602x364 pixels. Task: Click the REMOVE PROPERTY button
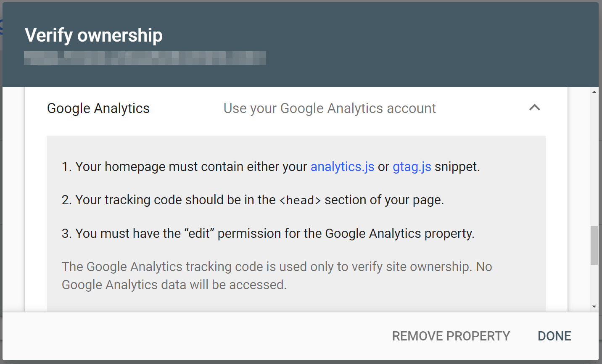(451, 336)
